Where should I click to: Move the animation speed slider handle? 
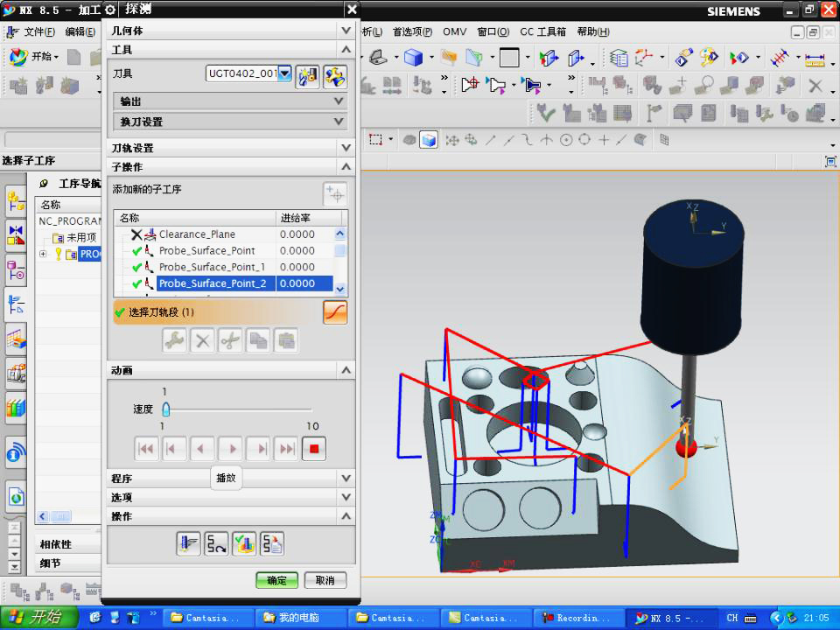(x=166, y=409)
